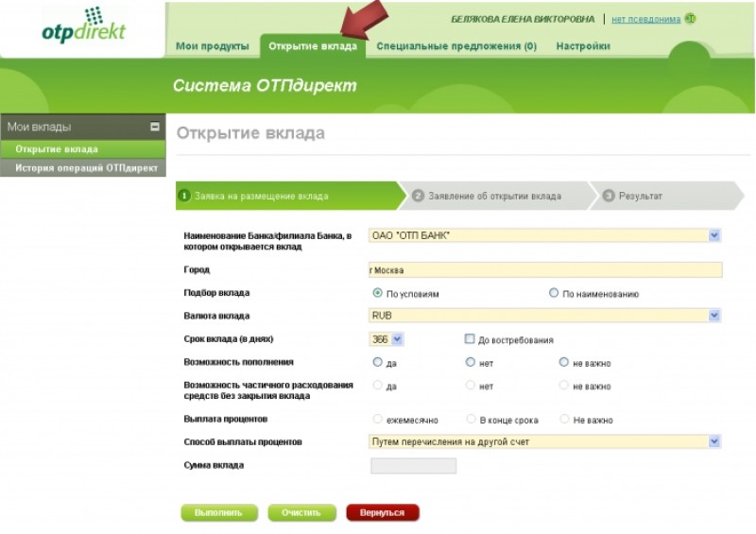Choose не важно for Возможность пополнения
The height and width of the screenshot is (534, 756).
[x=563, y=362]
